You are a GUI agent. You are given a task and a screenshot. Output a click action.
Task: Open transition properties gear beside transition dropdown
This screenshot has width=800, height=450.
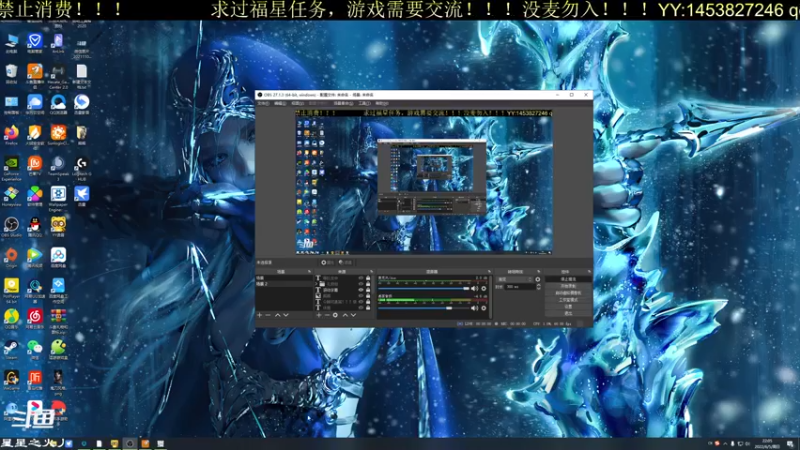(538, 279)
